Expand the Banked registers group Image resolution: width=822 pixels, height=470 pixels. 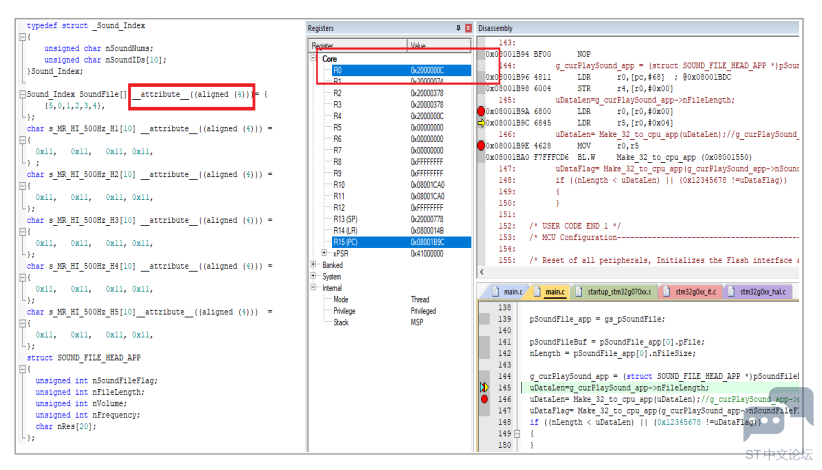click(313, 265)
